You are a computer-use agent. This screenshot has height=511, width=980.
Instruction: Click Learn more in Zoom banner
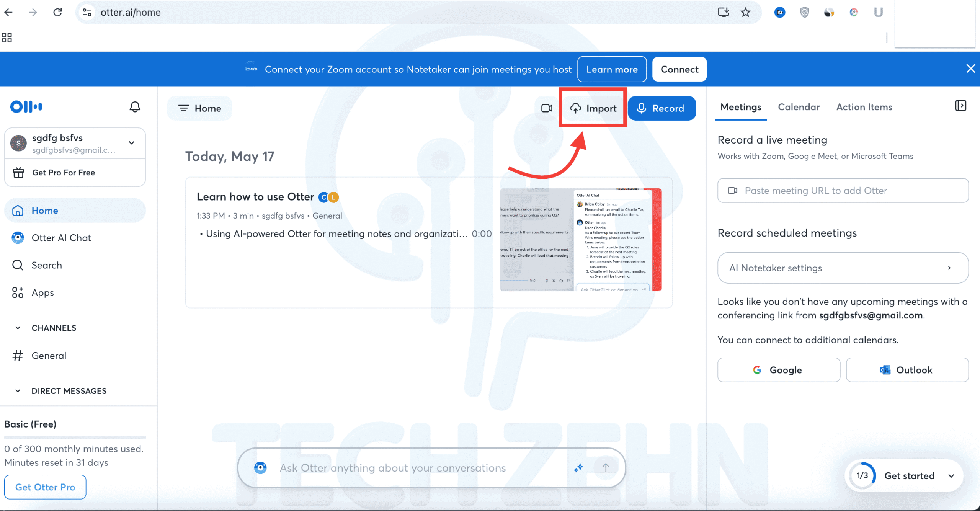(612, 69)
